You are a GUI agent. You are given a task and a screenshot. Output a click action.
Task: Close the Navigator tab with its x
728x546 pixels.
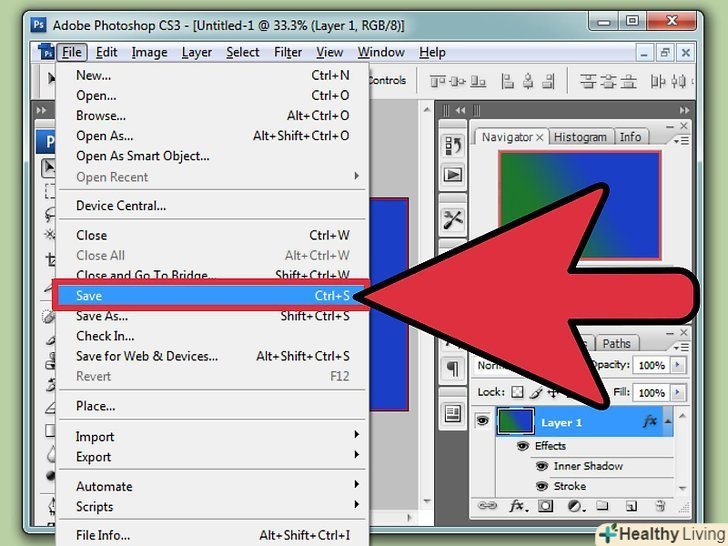[x=540, y=137]
